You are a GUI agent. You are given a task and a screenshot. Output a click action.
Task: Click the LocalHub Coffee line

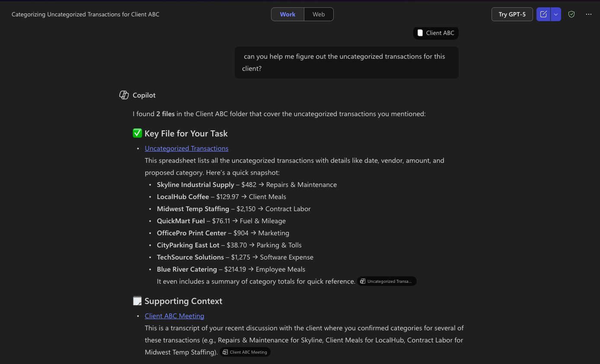click(222, 196)
